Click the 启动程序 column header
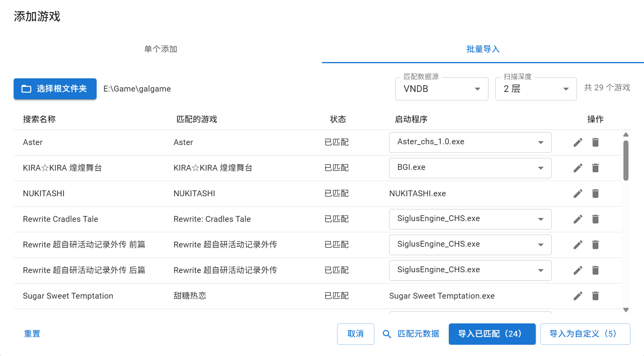 pos(411,119)
